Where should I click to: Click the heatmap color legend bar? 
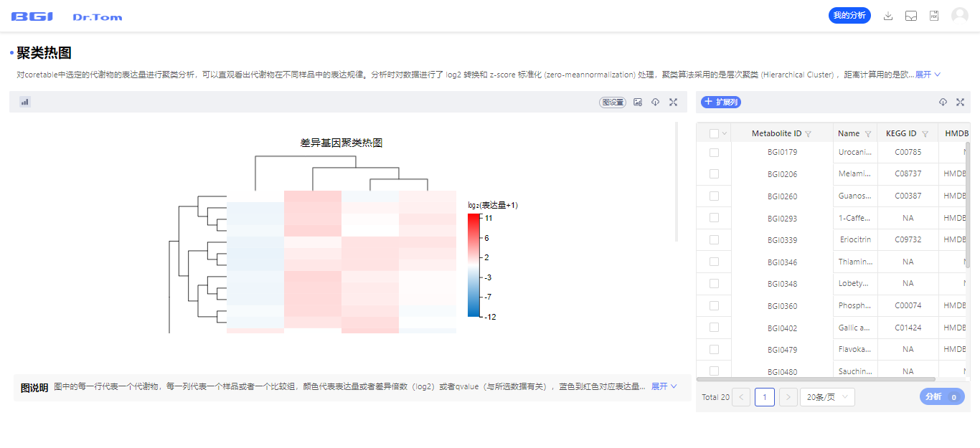pyautogui.click(x=473, y=265)
